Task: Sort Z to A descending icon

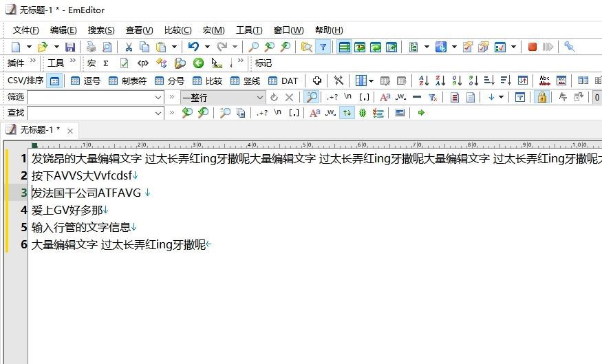Action: click(x=440, y=81)
